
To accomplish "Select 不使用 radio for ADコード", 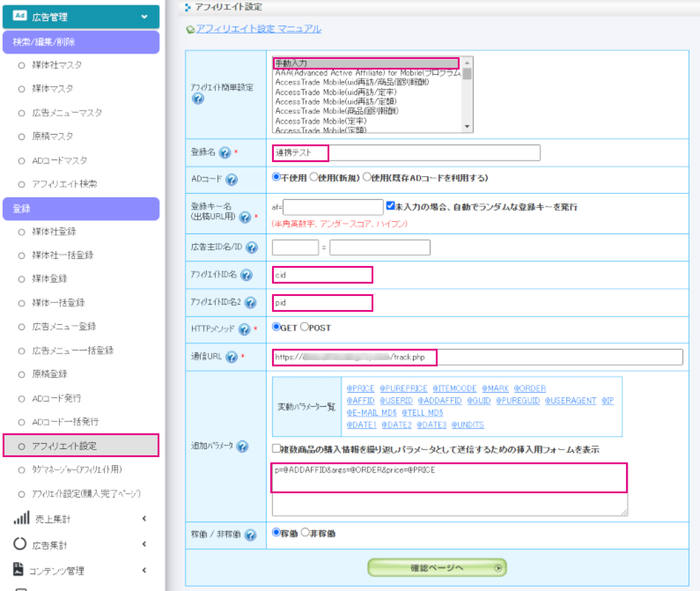I will click(276, 176).
